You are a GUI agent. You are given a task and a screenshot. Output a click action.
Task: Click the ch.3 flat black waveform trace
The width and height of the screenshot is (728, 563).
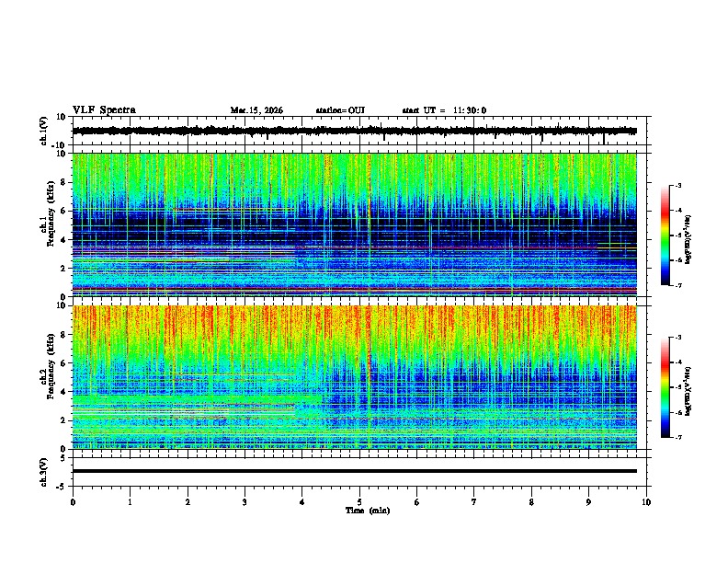(354, 471)
